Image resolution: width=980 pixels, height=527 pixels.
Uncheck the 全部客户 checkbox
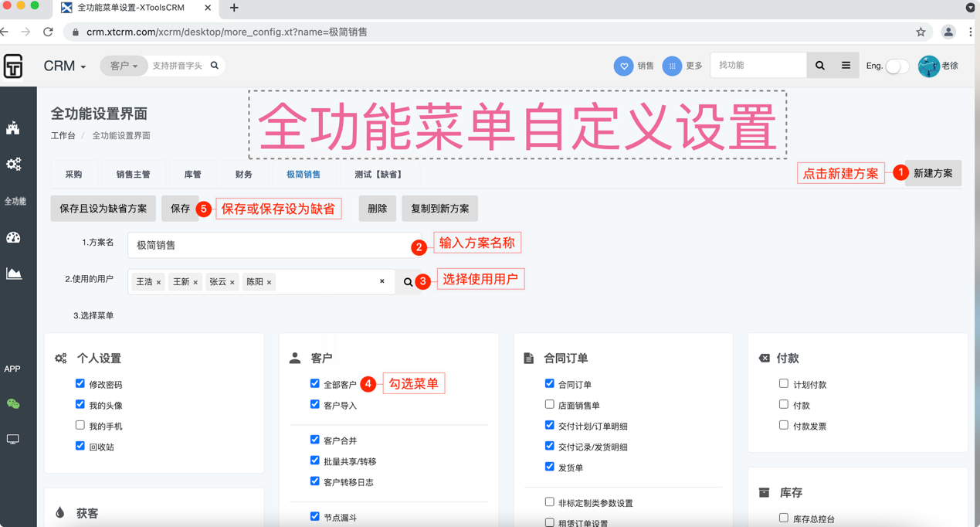tap(315, 383)
